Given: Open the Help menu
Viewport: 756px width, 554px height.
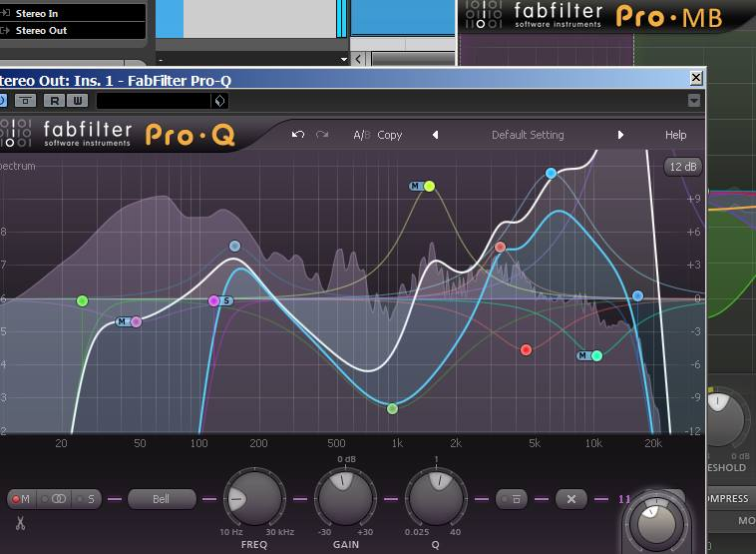Looking at the screenshot, I should coord(675,135).
